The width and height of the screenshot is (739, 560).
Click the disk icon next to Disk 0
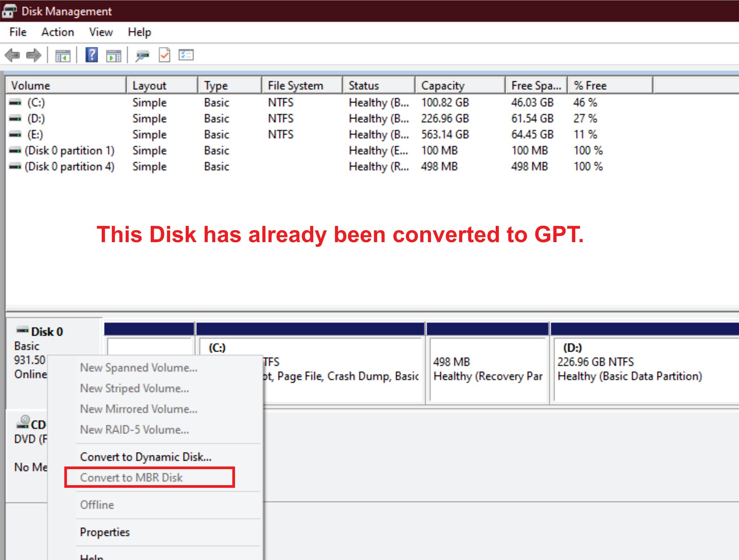pyautogui.click(x=22, y=331)
